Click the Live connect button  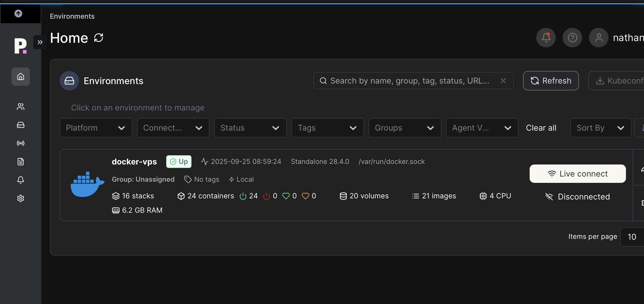pyautogui.click(x=578, y=174)
